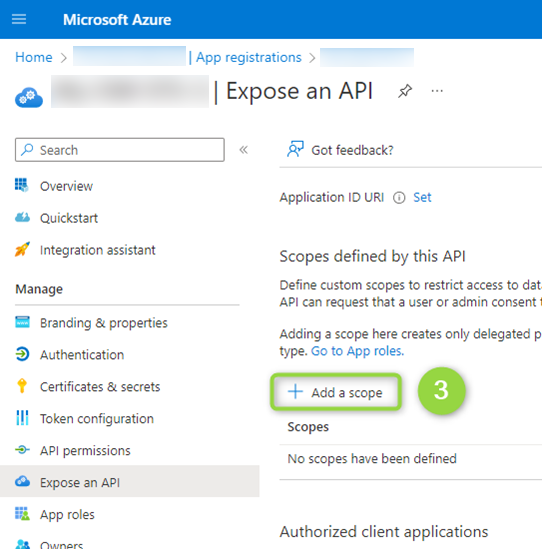Viewport: 542px width, 549px height.
Task: Click the Application ID URI label
Action: pyautogui.click(x=332, y=197)
